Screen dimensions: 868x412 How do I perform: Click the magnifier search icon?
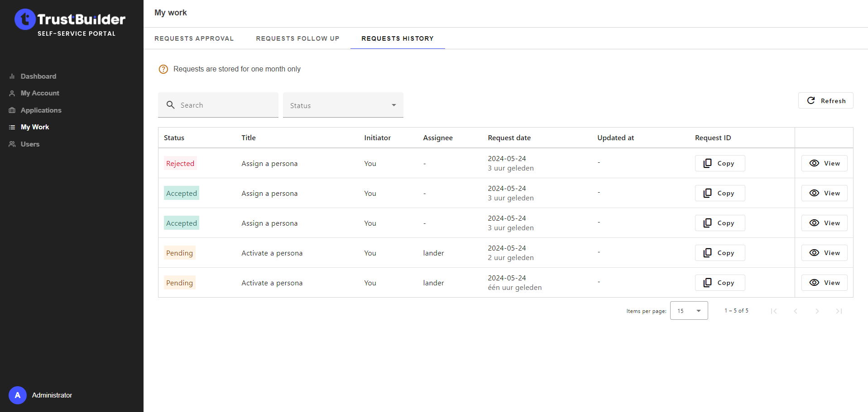171,105
